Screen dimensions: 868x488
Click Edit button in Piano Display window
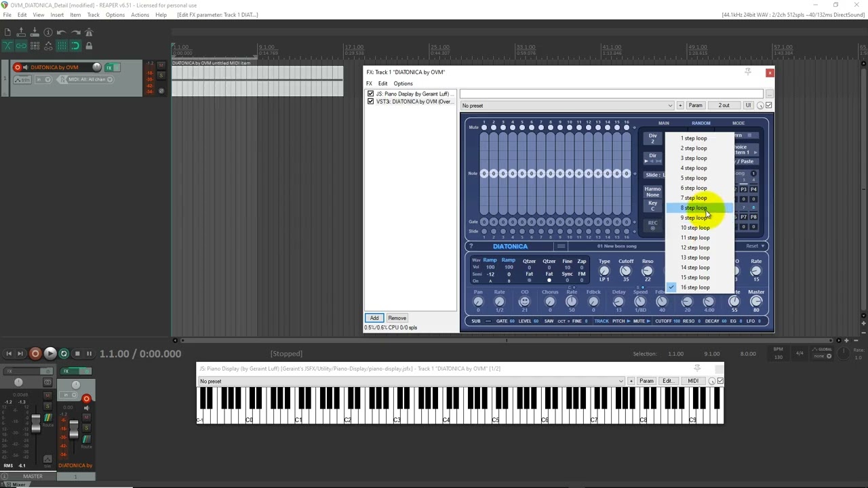point(668,381)
